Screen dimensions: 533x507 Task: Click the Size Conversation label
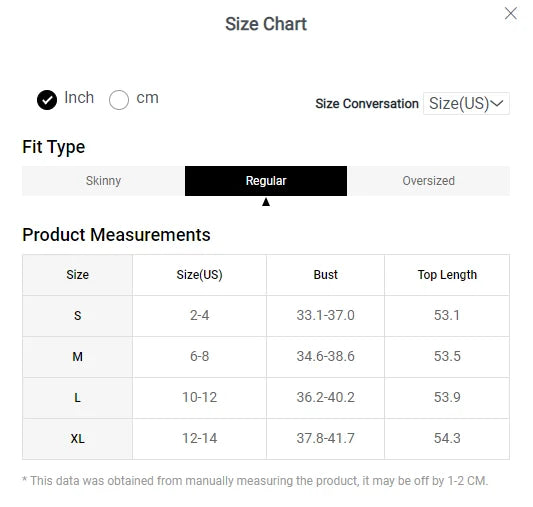coord(367,104)
